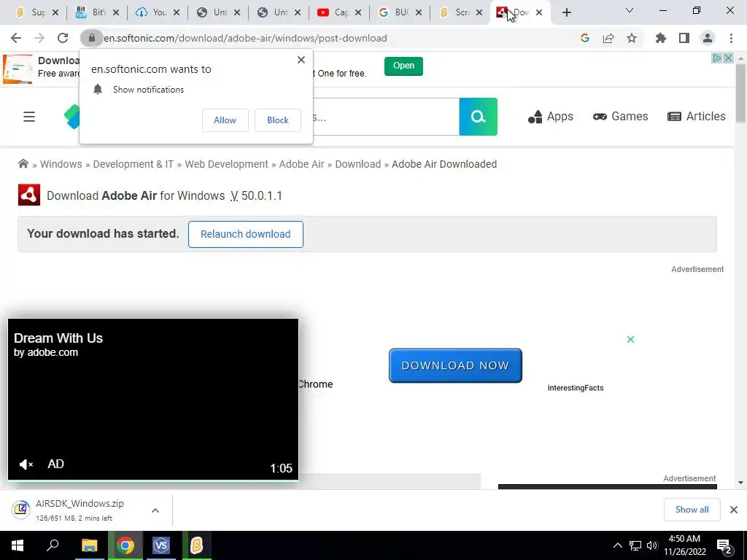Open Development & IT breadcrumb link
The height and width of the screenshot is (560, 747).
pyautogui.click(x=133, y=164)
